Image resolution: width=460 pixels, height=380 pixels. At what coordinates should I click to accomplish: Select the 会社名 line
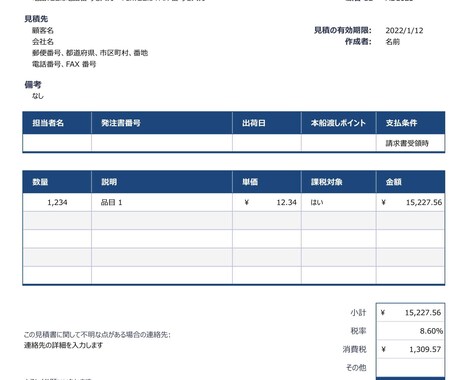(43, 42)
